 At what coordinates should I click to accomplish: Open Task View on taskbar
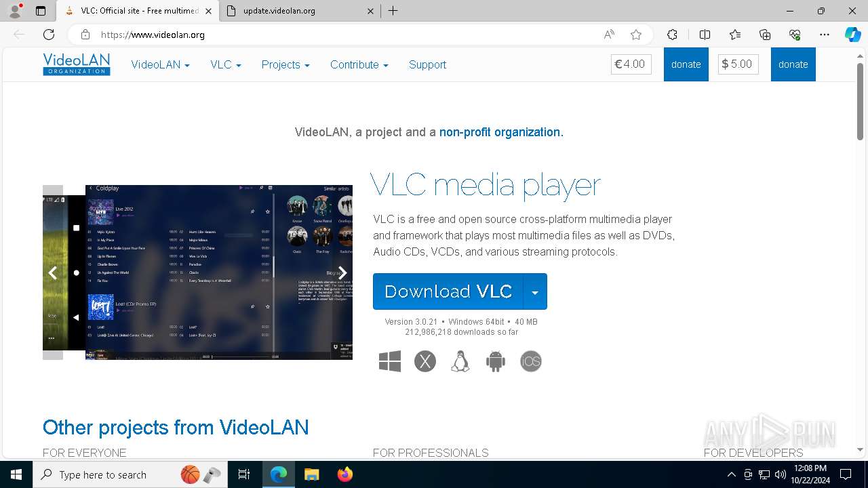(x=244, y=474)
